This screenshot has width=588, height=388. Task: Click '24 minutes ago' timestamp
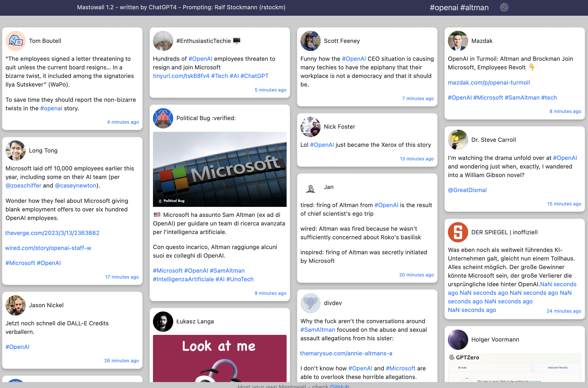[564, 311]
